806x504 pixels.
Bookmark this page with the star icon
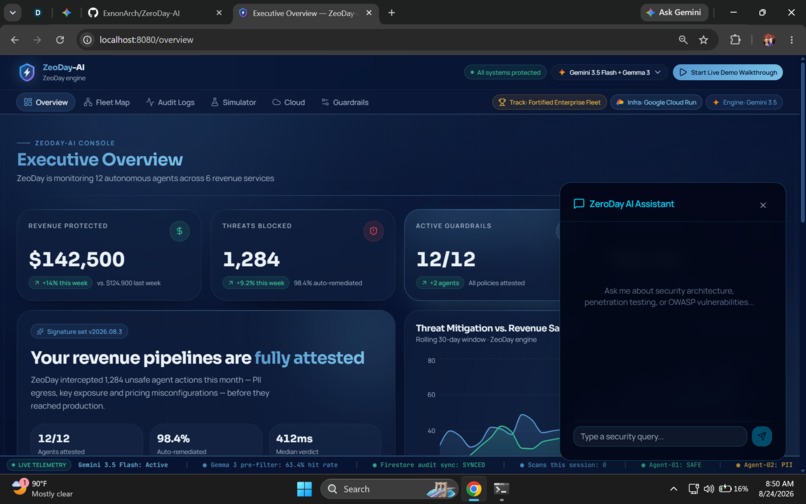[x=704, y=40]
